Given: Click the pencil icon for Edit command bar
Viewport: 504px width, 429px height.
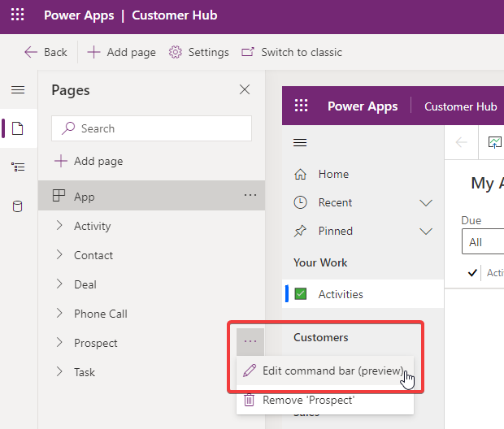Looking at the screenshot, I should point(250,370).
